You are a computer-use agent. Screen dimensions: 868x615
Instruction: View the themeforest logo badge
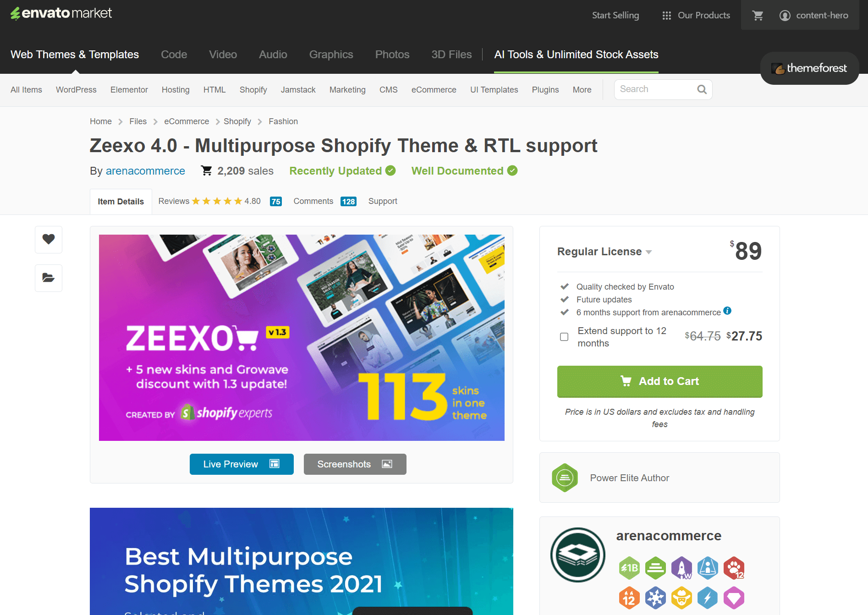point(809,68)
